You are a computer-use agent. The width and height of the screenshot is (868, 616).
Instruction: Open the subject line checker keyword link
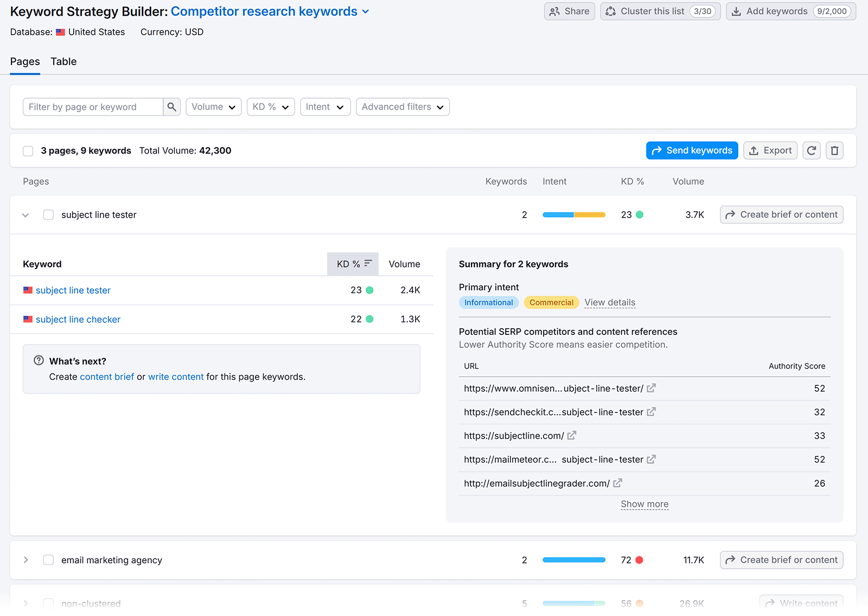(78, 319)
